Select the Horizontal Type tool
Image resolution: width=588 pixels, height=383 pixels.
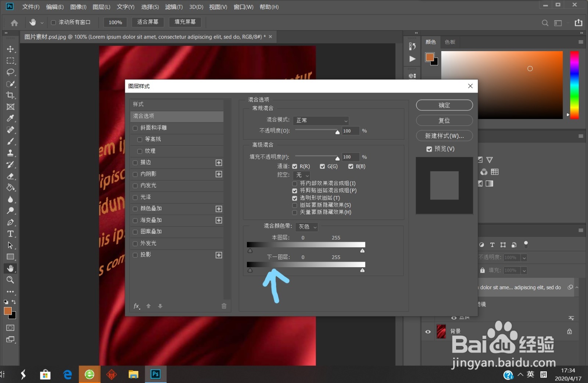click(x=10, y=234)
